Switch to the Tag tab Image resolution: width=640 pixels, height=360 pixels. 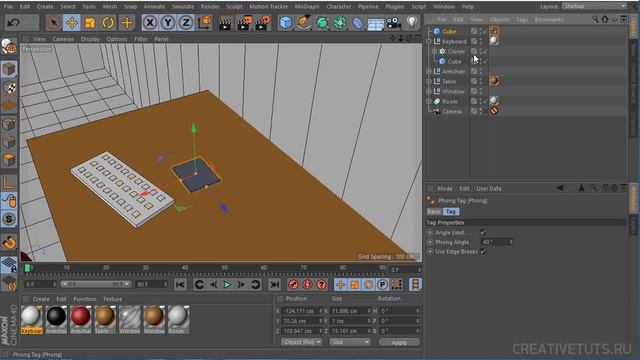(451, 211)
